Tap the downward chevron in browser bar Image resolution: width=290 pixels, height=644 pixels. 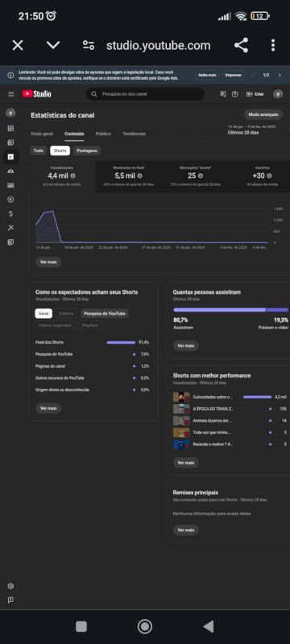click(x=53, y=45)
